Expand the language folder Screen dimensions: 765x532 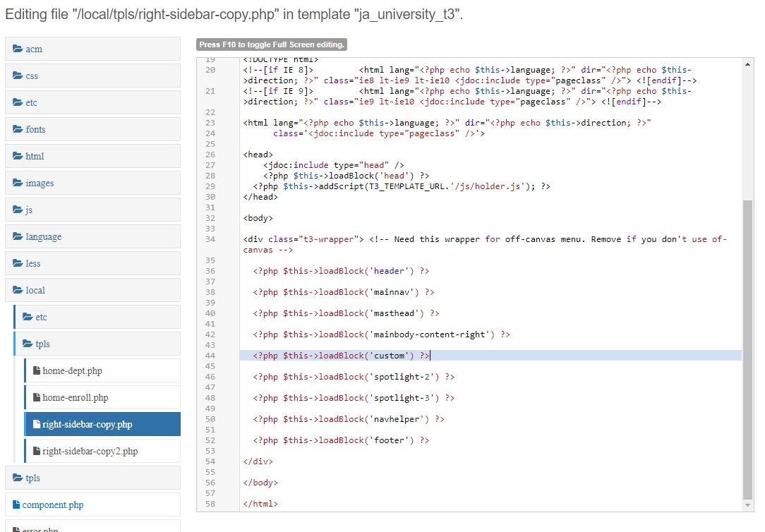pyautogui.click(x=43, y=237)
